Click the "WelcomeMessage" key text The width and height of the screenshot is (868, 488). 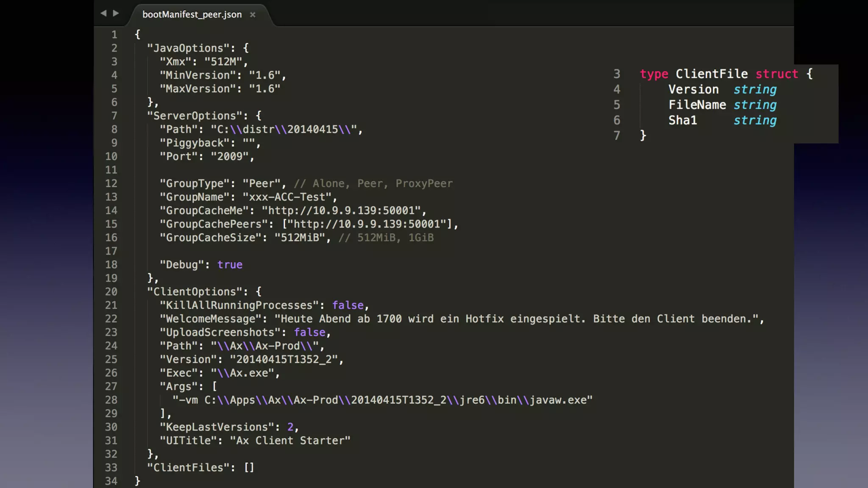pyautogui.click(x=214, y=319)
